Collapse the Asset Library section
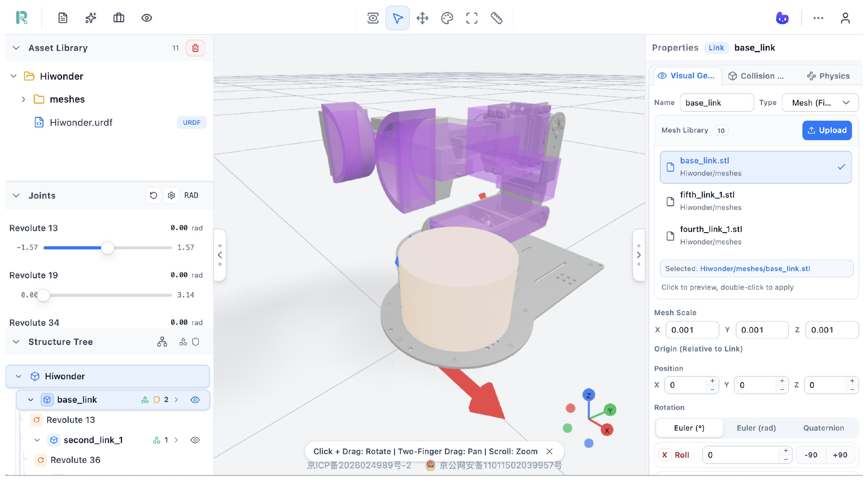Screen dimensions: 868x481 [x=16, y=48]
